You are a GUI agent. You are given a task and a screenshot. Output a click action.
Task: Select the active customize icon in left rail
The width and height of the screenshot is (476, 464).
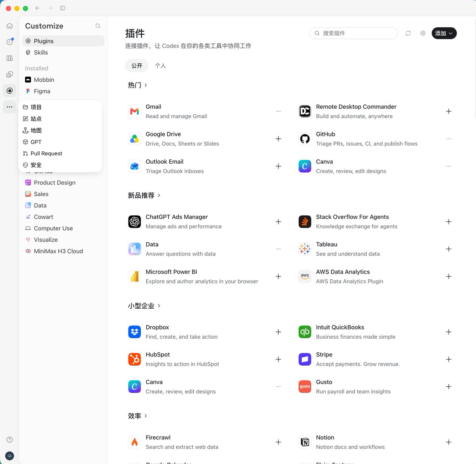coord(10,90)
